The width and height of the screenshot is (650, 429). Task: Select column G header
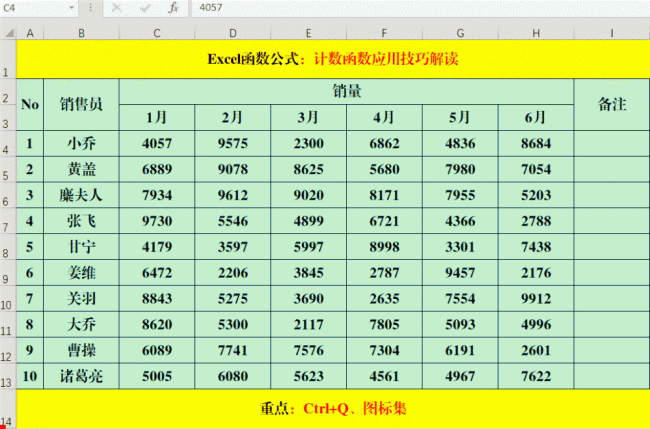[x=460, y=33]
